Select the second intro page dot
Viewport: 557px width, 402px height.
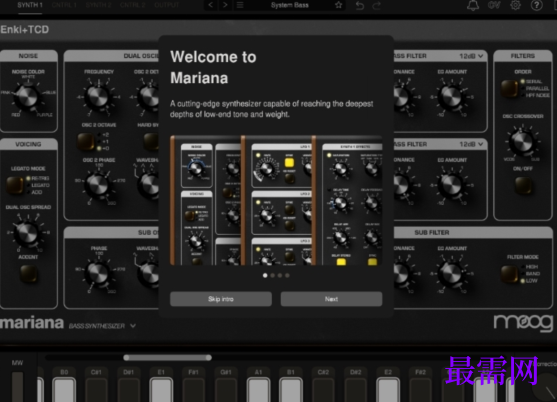pyautogui.click(x=272, y=275)
